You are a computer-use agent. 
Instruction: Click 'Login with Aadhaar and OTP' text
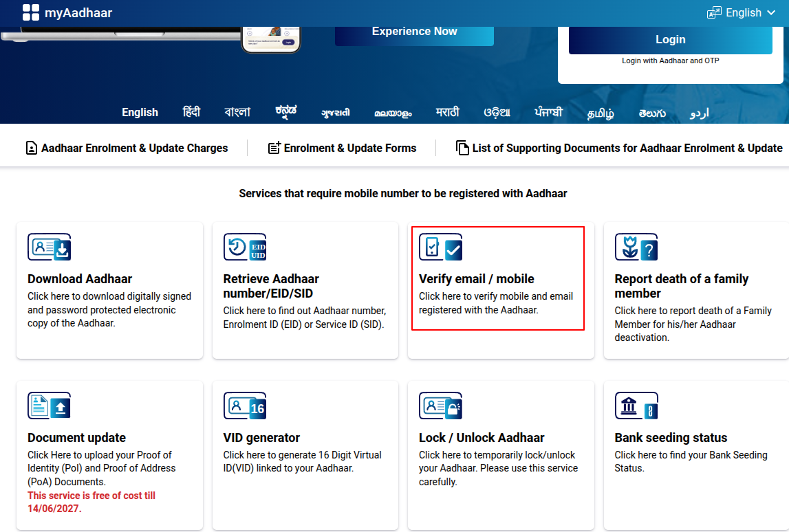[670, 61]
